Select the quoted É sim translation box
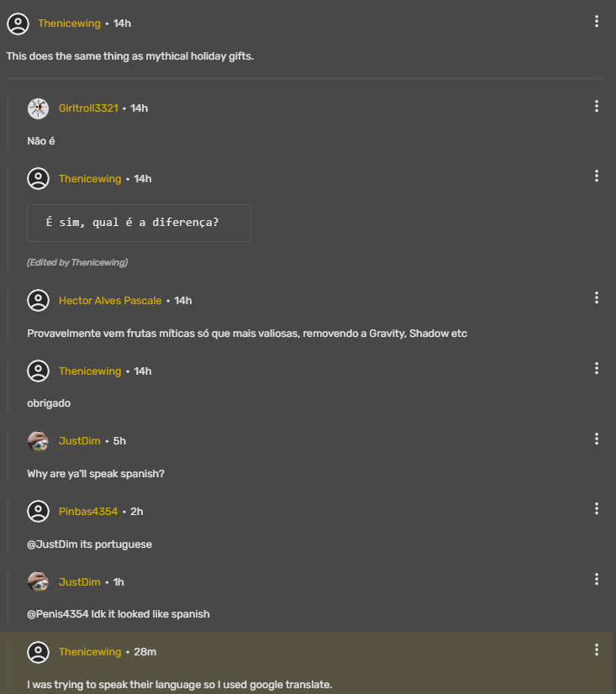This screenshot has width=616, height=694. pyautogui.click(x=139, y=223)
